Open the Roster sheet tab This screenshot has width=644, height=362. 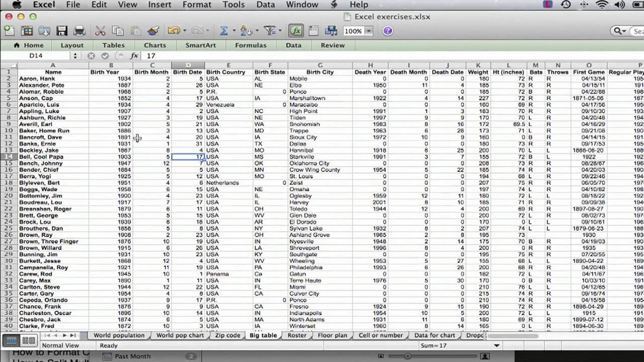click(x=297, y=335)
